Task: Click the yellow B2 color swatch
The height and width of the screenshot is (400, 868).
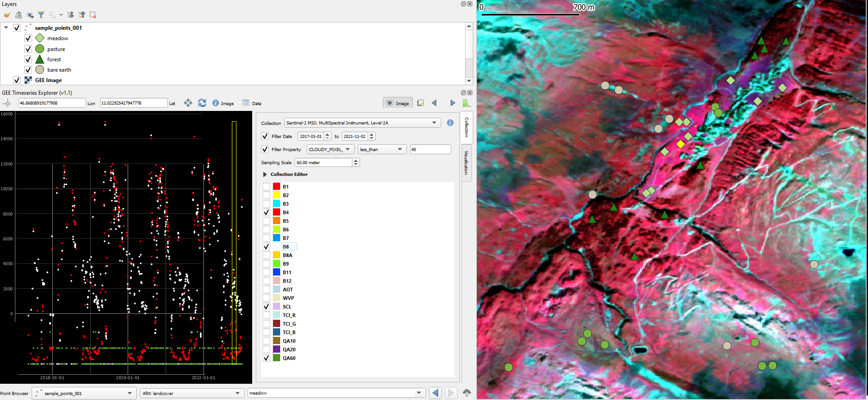Action: point(277,195)
